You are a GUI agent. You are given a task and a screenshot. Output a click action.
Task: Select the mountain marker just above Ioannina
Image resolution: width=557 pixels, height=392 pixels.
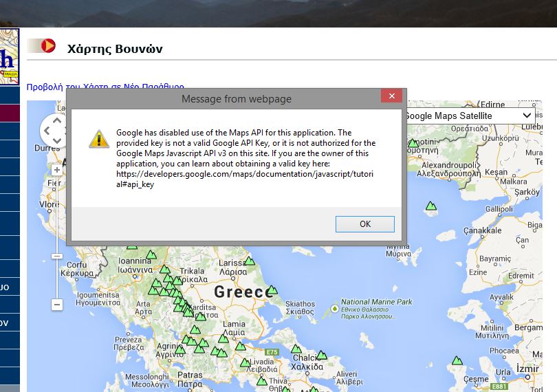151,255
